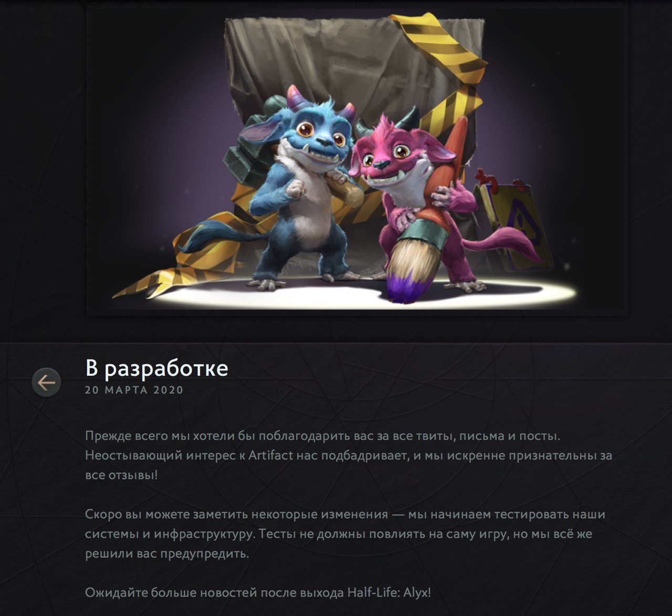
Task: Click the text "все отзывы!"
Action: 121,475
